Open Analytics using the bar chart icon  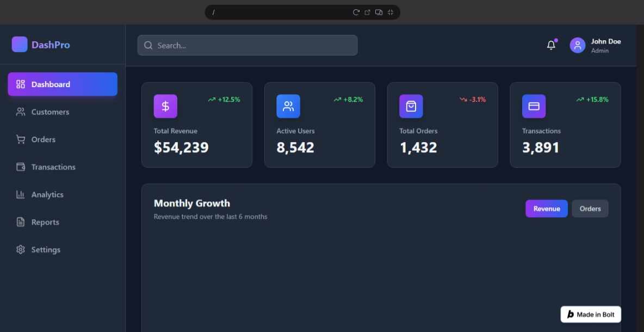coord(21,194)
